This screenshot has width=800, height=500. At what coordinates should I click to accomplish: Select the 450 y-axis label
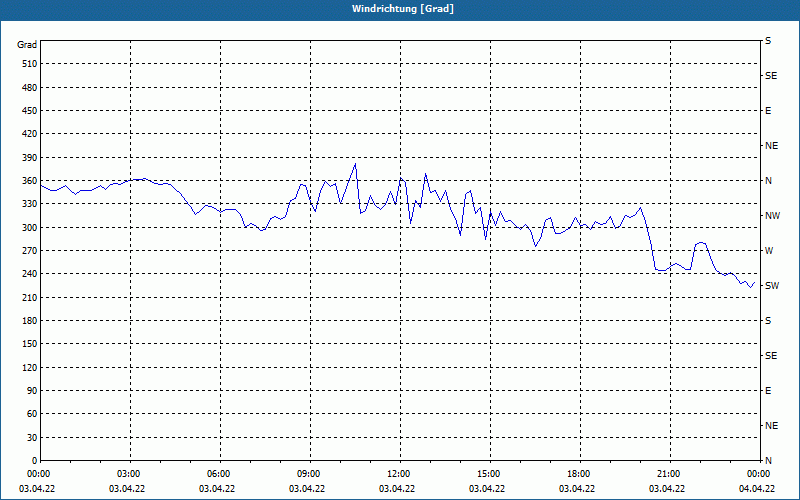pyautogui.click(x=30, y=111)
